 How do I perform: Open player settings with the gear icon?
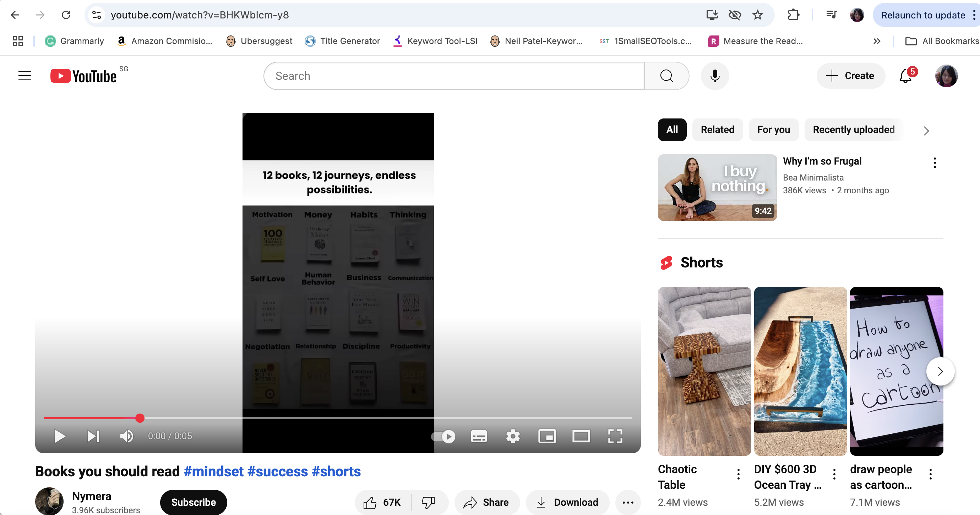click(x=512, y=436)
